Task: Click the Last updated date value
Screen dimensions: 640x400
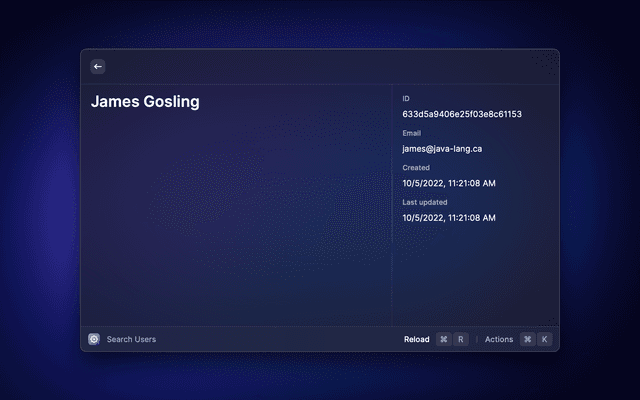Action: point(449,217)
